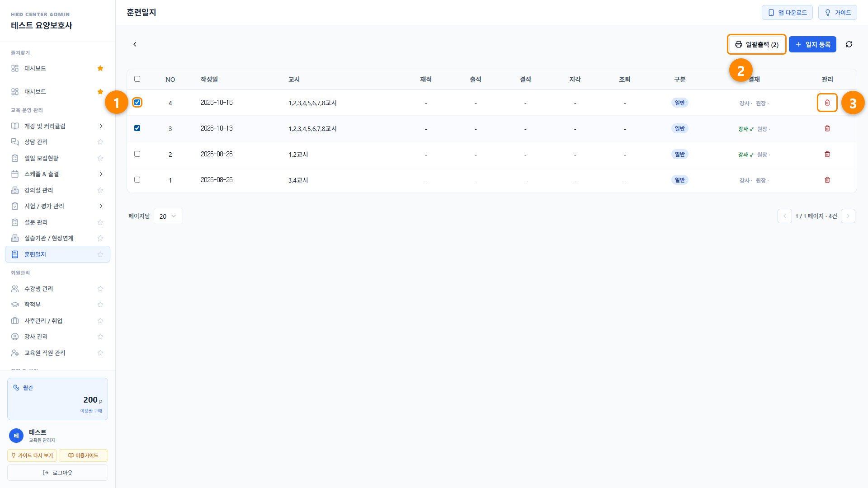This screenshot has width=868, height=488.
Task: Star the 일일 모집현황 menu item
Action: point(100,158)
